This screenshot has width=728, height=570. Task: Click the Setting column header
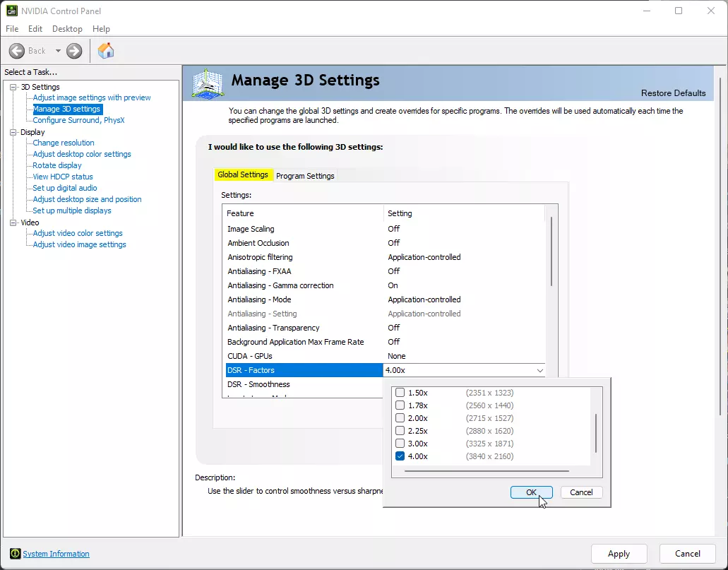pos(465,213)
